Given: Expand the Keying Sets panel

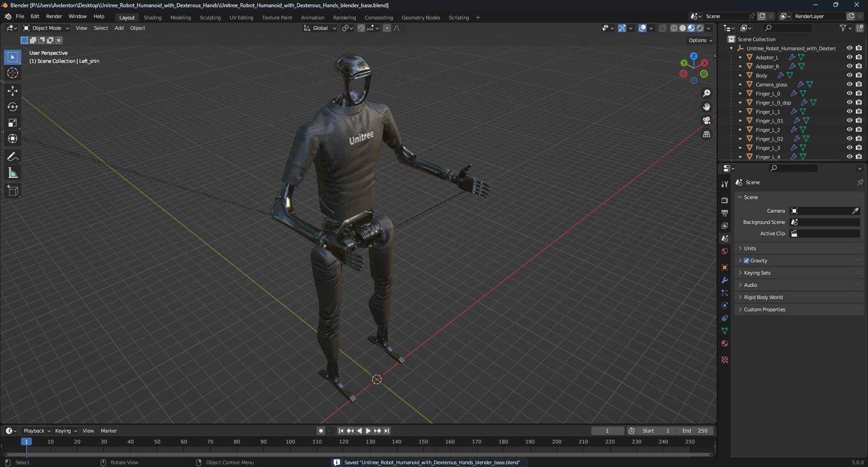Looking at the screenshot, I should point(799,273).
